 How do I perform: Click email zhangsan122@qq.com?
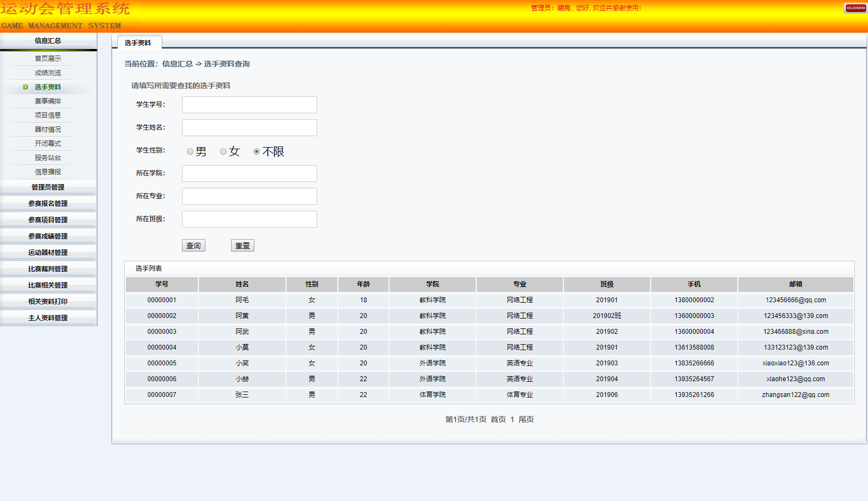(x=796, y=395)
